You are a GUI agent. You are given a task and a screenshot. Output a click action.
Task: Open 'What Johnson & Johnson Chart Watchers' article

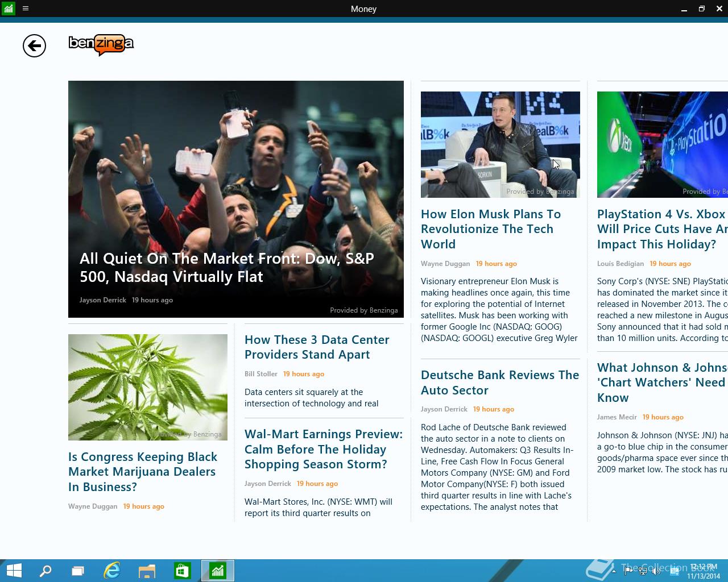coord(663,383)
